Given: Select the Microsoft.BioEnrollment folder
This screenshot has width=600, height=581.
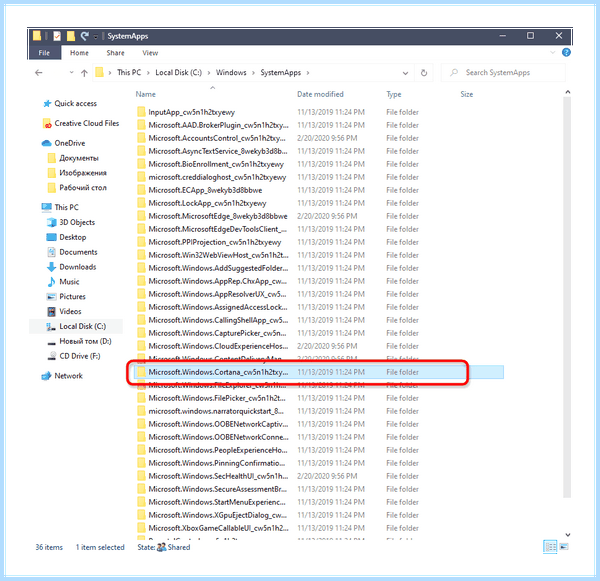Looking at the screenshot, I should 216,164.
